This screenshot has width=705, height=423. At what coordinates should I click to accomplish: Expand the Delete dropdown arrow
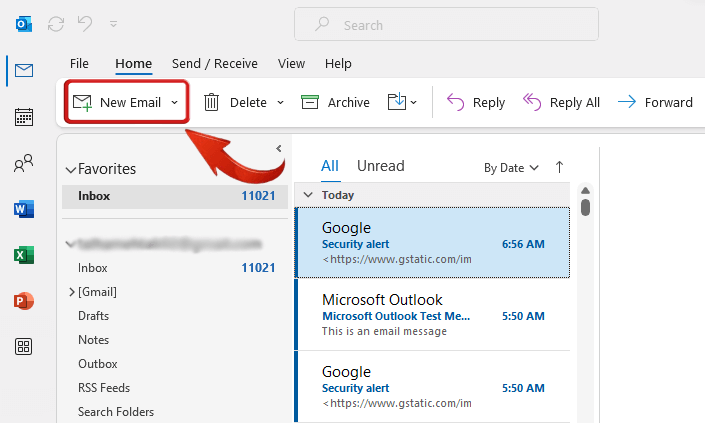281,102
